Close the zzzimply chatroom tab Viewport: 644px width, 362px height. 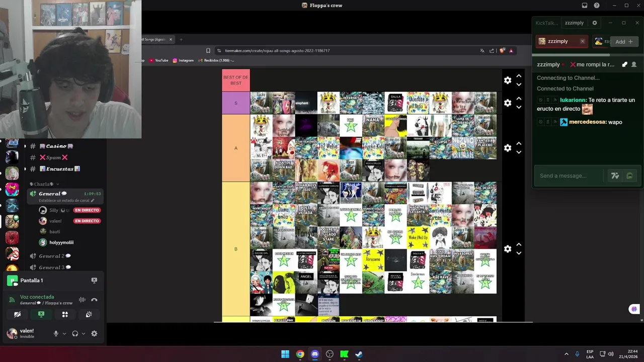583,41
